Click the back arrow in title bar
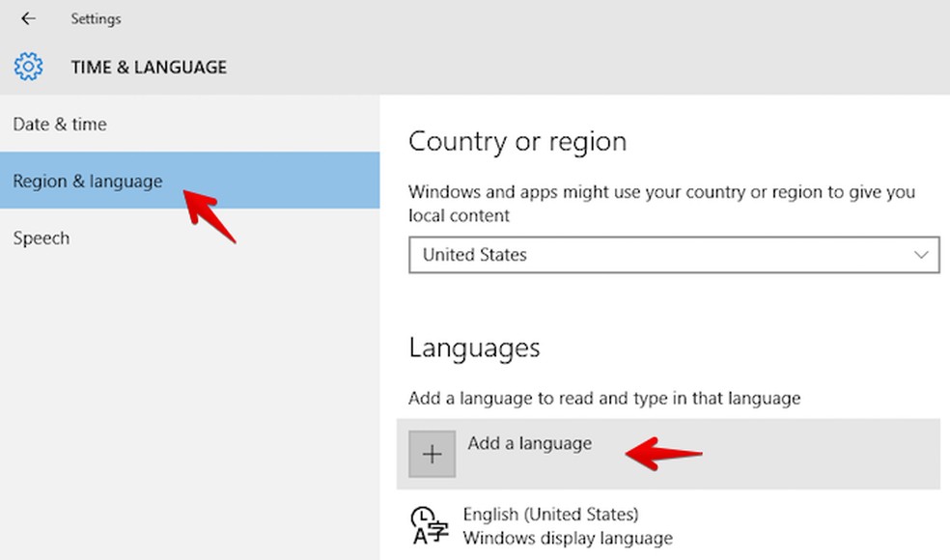950x560 pixels. tap(28, 18)
